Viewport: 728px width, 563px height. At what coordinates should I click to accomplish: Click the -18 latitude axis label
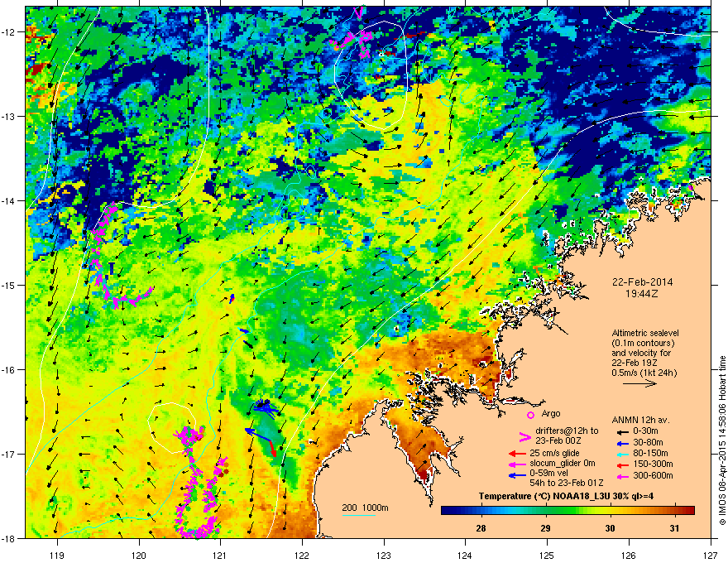pos(9,538)
